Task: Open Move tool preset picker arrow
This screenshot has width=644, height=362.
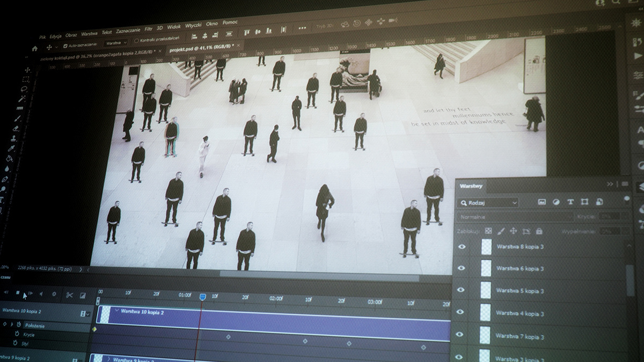Action: pos(56,47)
